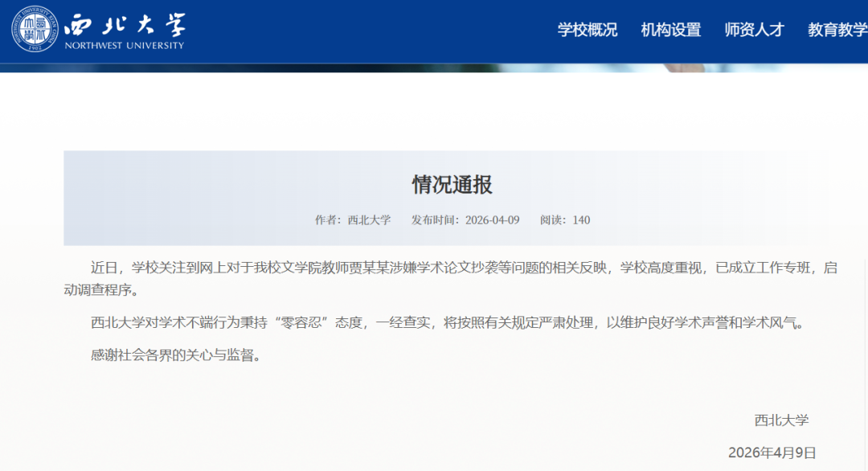Click the closing date 2026年4月9日
868x471 pixels.
(772, 453)
